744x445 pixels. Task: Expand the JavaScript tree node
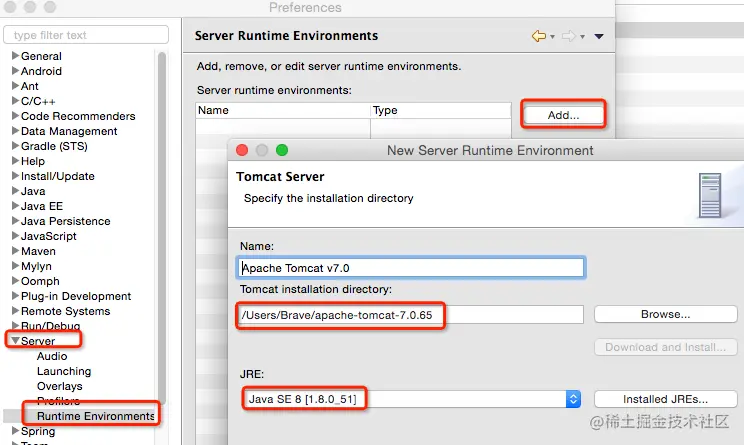pyautogui.click(x=15, y=236)
